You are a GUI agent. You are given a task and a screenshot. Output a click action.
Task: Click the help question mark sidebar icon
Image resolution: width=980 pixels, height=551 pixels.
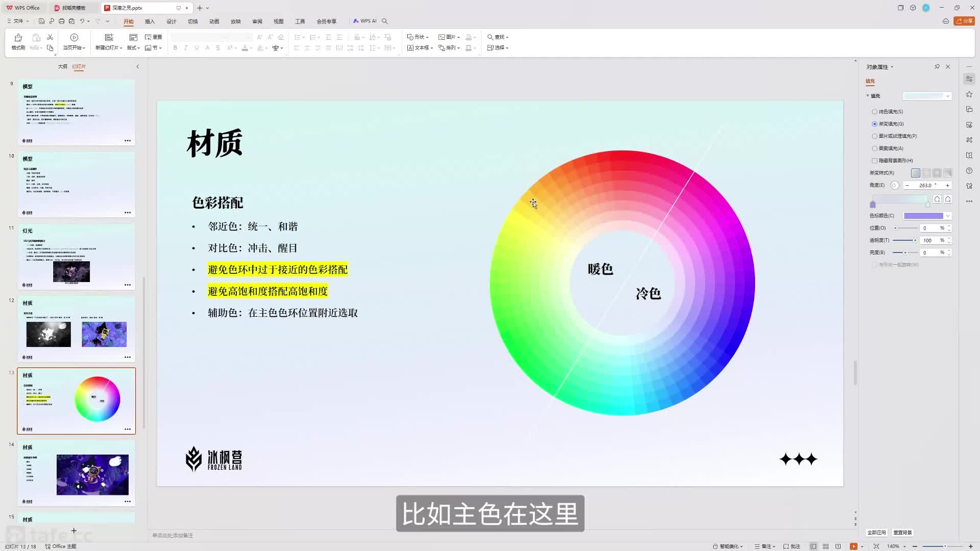(x=969, y=171)
